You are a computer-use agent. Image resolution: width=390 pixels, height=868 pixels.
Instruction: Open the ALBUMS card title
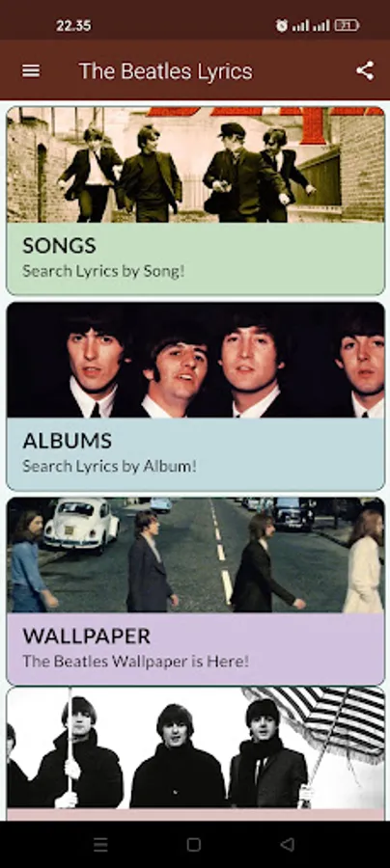[67, 441]
